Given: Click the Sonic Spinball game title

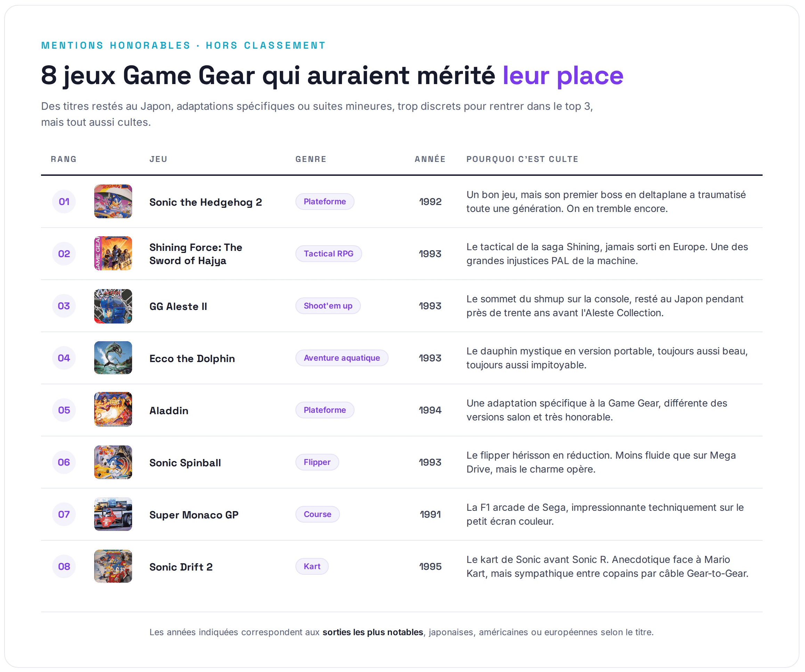Looking at the screenshot, I should click(x=185, y=463).
